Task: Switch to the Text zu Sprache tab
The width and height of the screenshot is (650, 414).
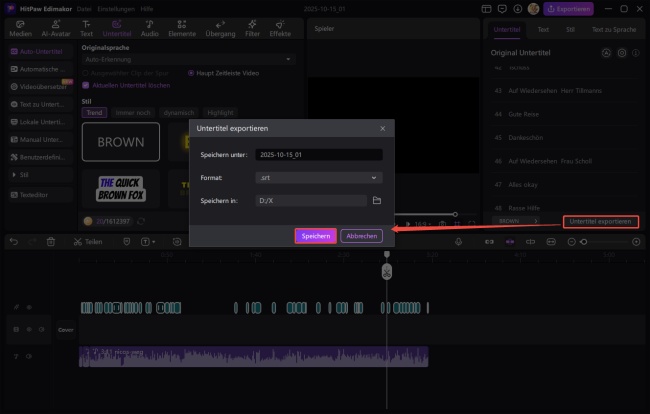Action: pyautogui.click(x=612, y=31)
